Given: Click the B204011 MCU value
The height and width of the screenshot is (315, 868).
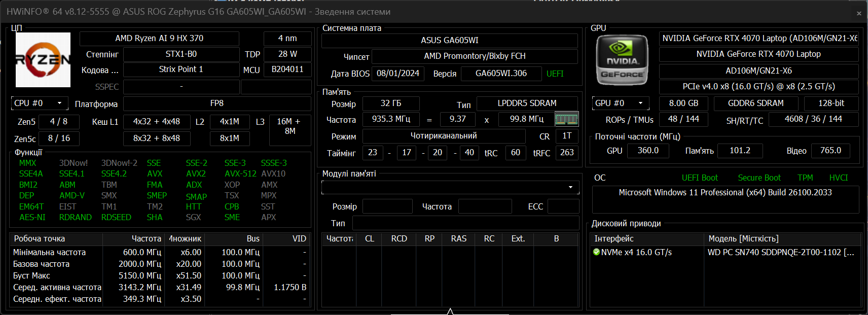Looking at the screenshot, I should (287, 69).
